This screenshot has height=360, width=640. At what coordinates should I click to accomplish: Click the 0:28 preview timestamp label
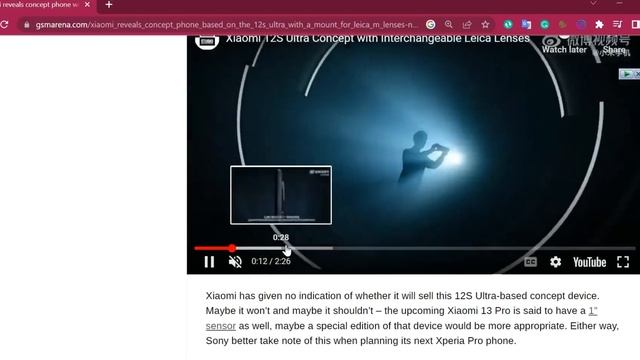pos(281,237)
